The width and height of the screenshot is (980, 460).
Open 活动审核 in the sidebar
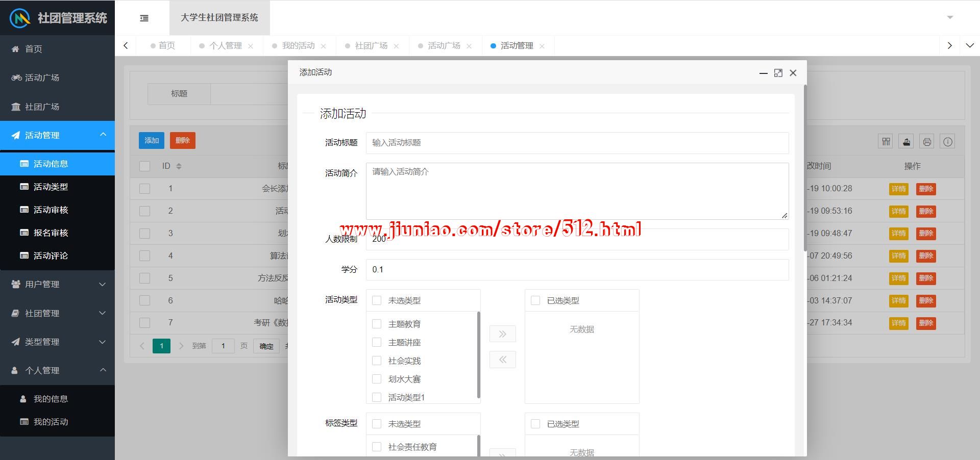click(x=51, y=210)
